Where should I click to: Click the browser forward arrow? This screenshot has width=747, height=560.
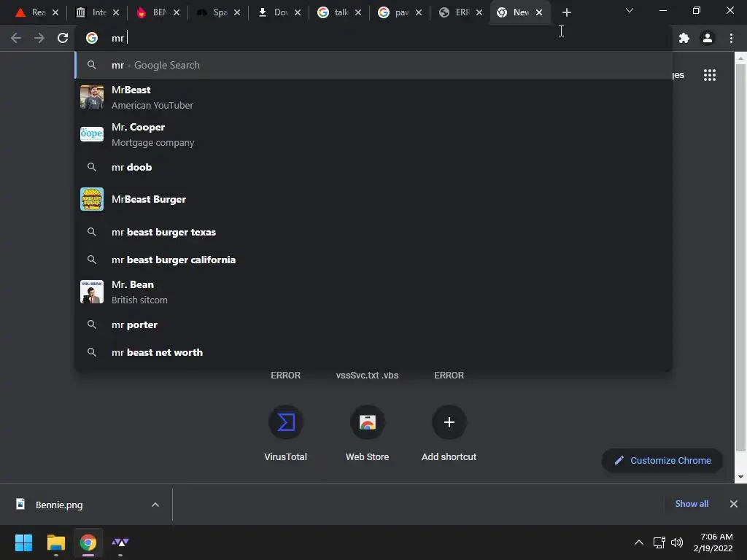pos(39,38)
